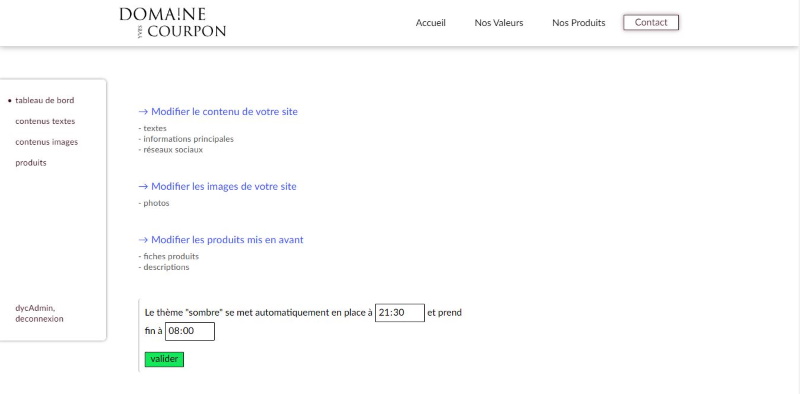This screenshot has height=394, width=800.
Task: Click the dycAdmin, deconnexion logout link
Action: click(x=39, y=313)
